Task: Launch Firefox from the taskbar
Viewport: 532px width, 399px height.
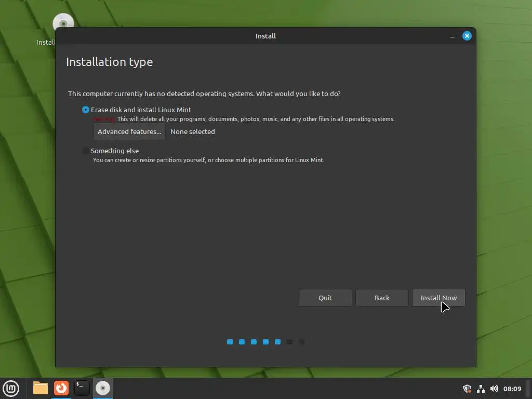Action: coord(61,388)
